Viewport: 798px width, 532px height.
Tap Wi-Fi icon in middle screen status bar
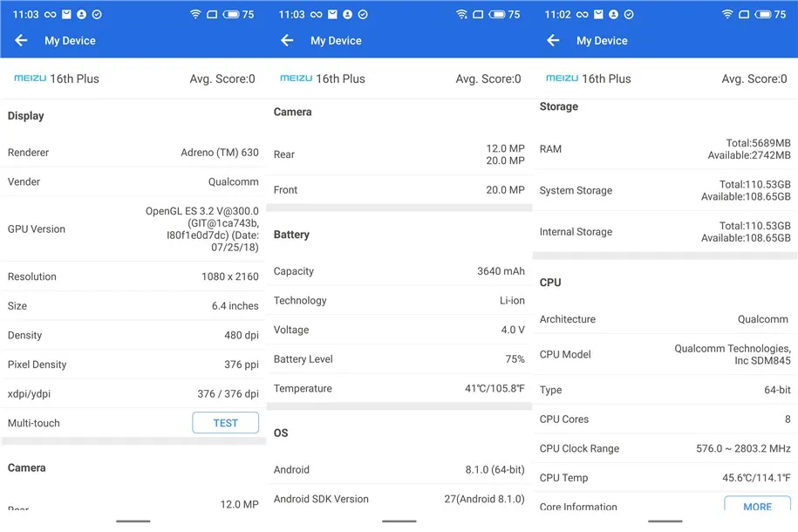click(x=461, y=14)
